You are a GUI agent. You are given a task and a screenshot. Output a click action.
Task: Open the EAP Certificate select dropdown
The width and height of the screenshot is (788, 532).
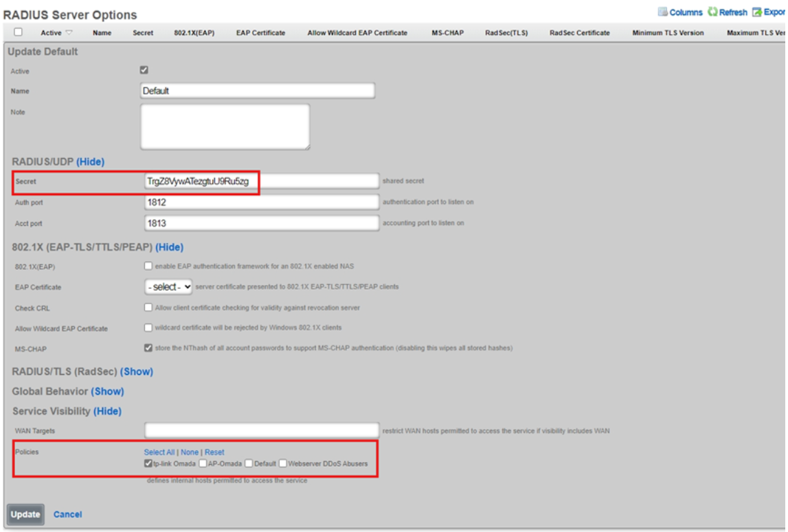click(x=168, y=287)
